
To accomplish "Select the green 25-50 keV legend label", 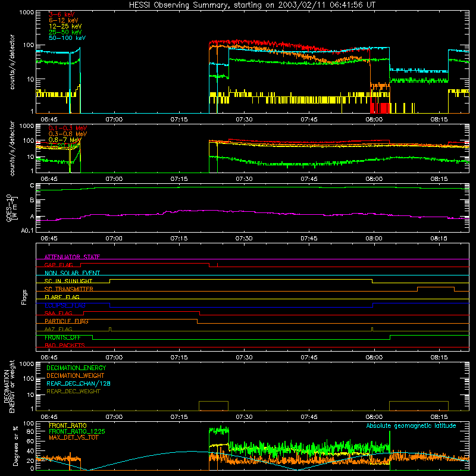I will click(65, 32).
